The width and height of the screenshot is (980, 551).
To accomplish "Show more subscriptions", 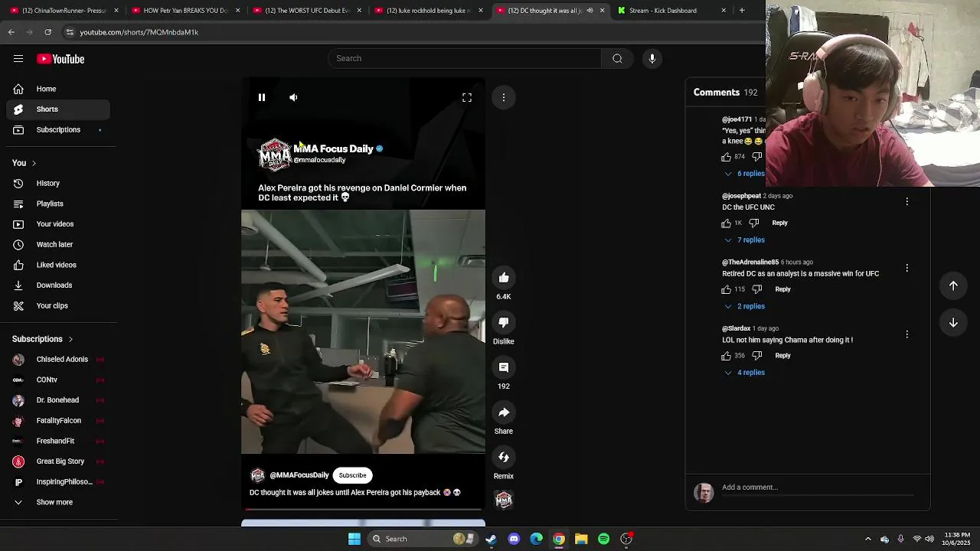I will click(x=58, y=502).
